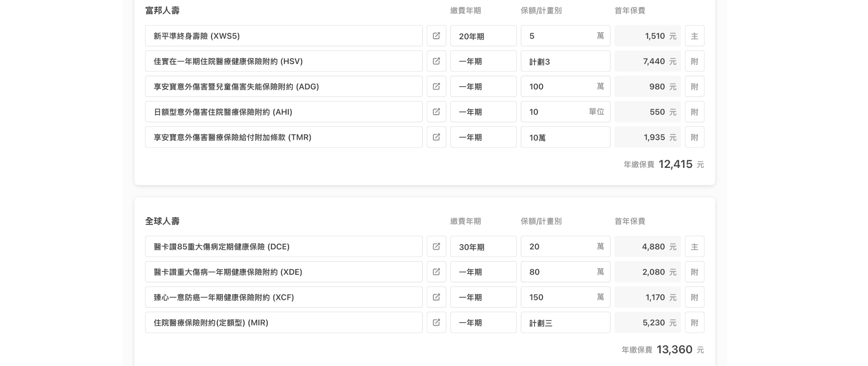This screenshot has width=868, height=366.
Task: Open external link icon for ADG rider
Action: 436,87
